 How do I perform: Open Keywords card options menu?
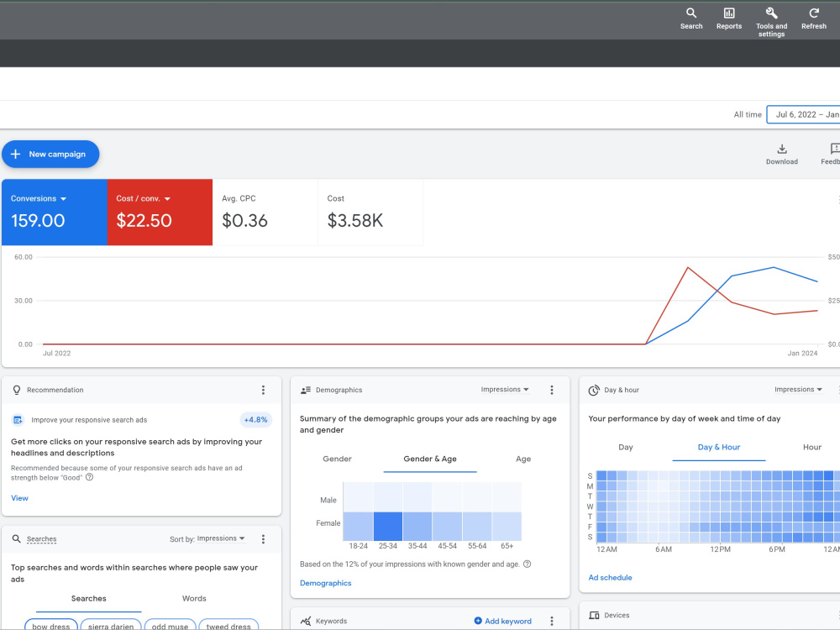[x=552, y=622]
